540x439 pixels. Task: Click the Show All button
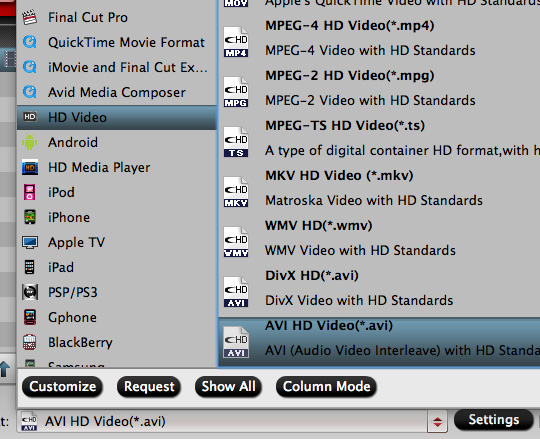point(228,386)
